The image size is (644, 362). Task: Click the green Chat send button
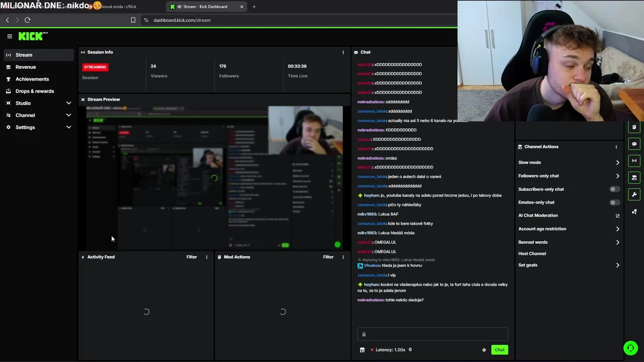[x=500, y=349]
